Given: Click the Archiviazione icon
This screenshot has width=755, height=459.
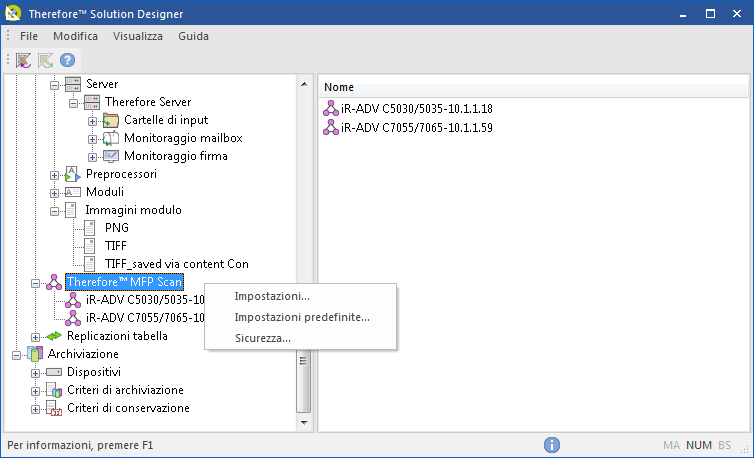Looking at the screenshot, I should click(35, 354).
